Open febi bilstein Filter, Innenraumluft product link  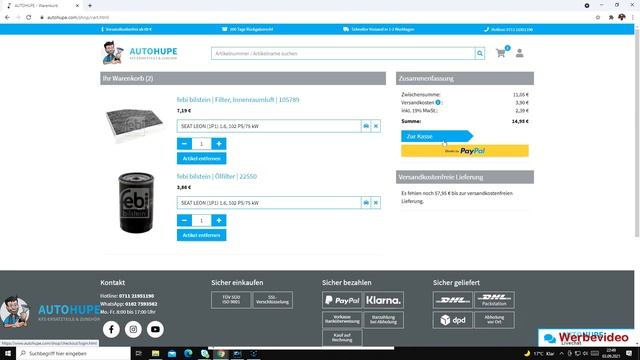pyautogui.click(x=238, y=100)
